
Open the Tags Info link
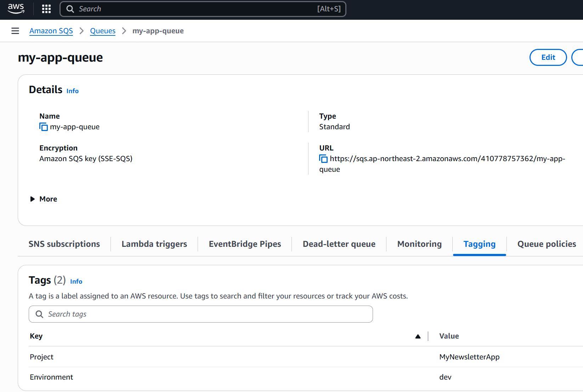[76, 282]
